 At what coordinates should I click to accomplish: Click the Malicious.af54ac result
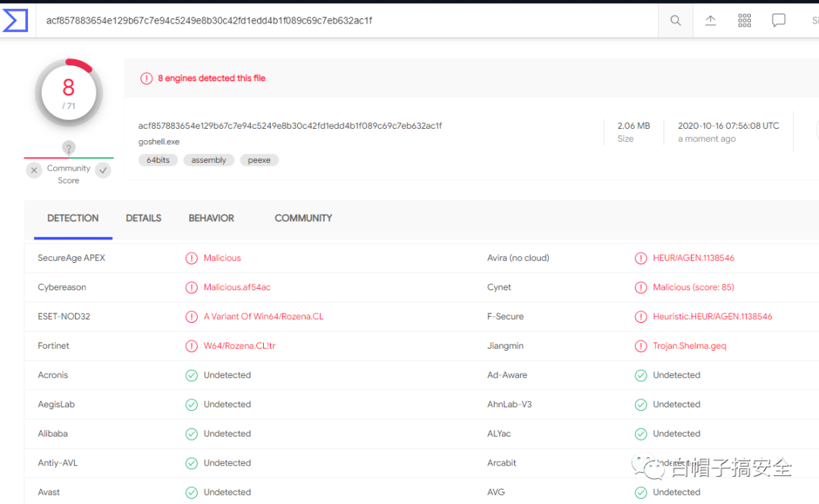tap(237, 287)
